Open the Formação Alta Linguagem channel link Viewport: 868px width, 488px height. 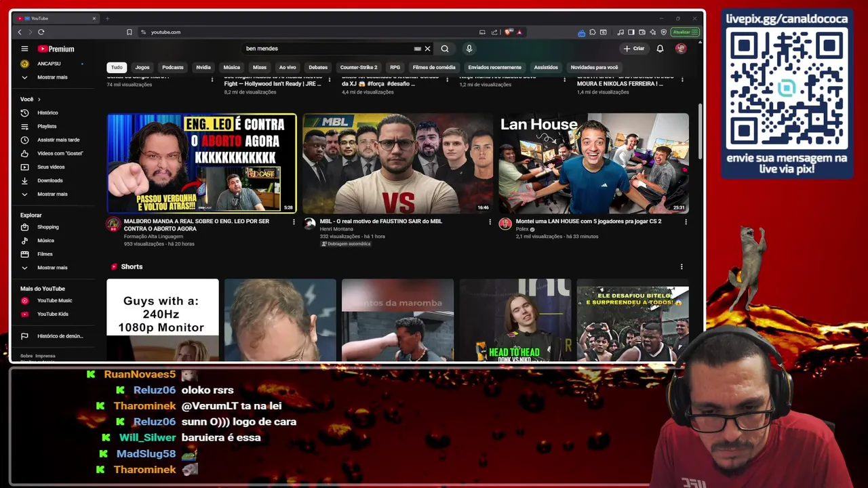point(153,237)
